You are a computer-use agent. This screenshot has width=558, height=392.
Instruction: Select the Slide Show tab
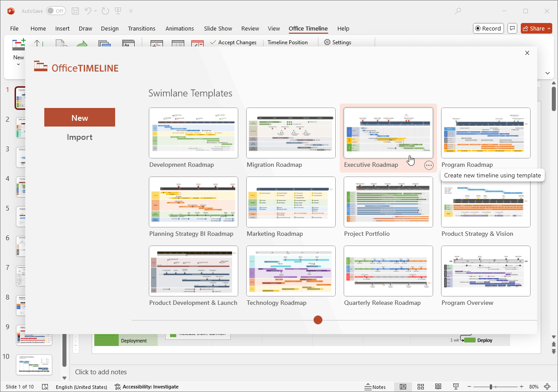(x=218, y=28)
